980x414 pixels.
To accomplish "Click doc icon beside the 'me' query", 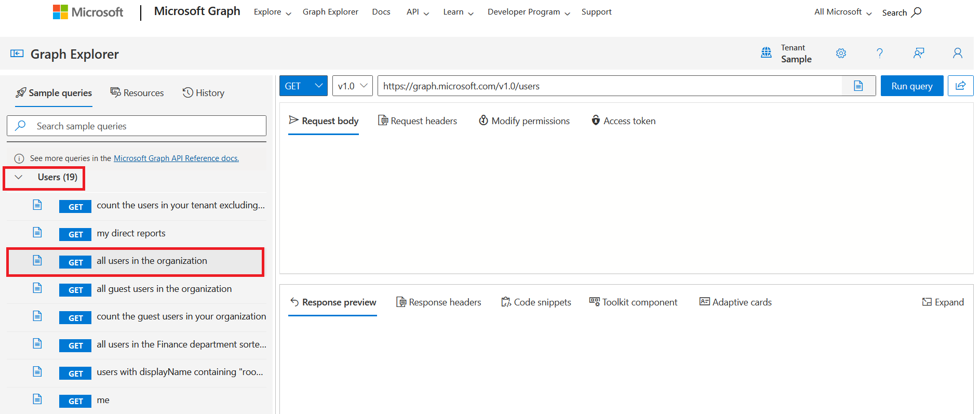I will click(x=37, y=399).
